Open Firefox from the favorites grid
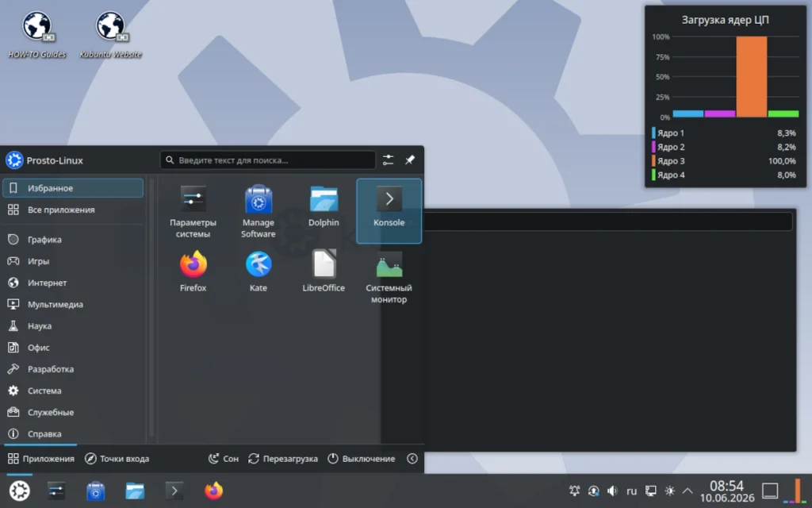 193,277
